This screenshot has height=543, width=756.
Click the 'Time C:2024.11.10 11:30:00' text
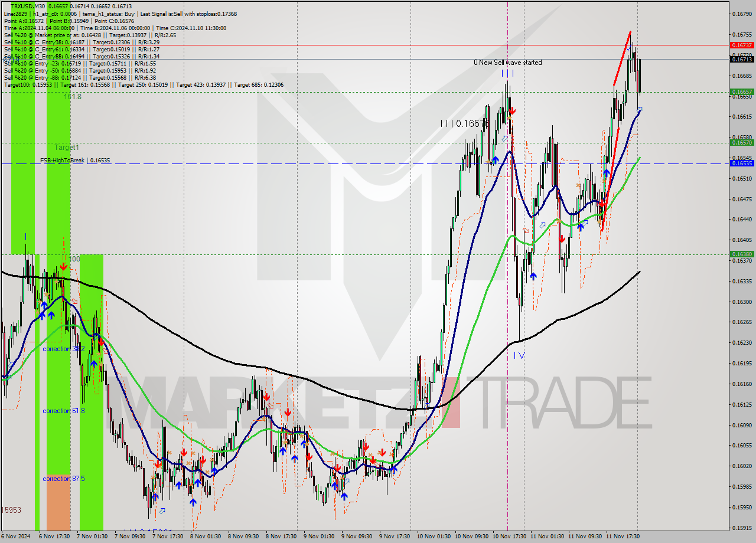(192, 28)
